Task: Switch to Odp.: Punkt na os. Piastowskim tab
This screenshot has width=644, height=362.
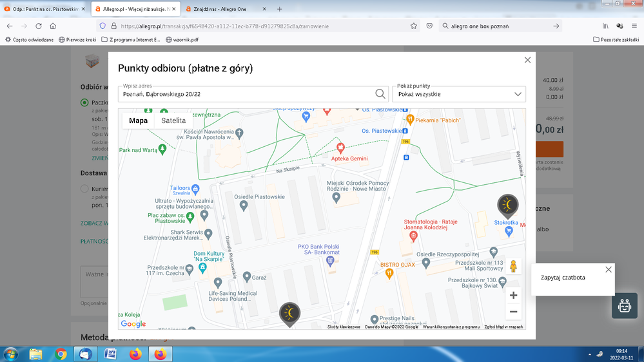Action: pyautogui.click(x=44, y=9)
